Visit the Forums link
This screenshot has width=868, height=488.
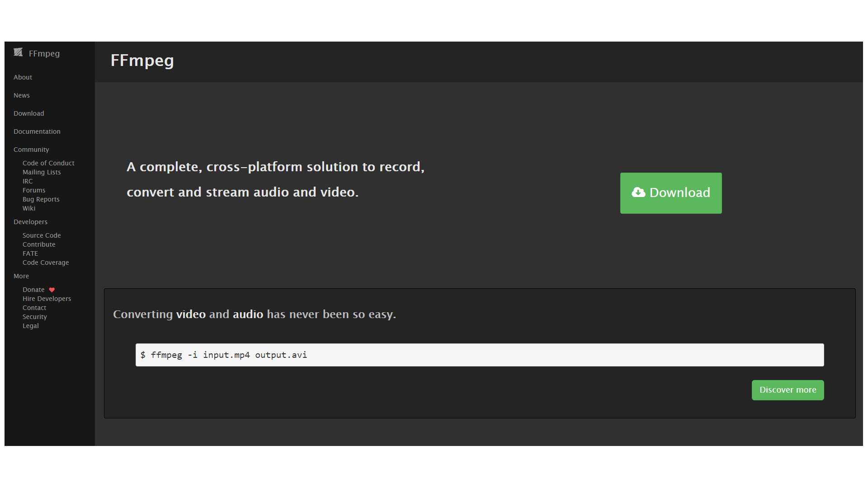coord(34,190)
